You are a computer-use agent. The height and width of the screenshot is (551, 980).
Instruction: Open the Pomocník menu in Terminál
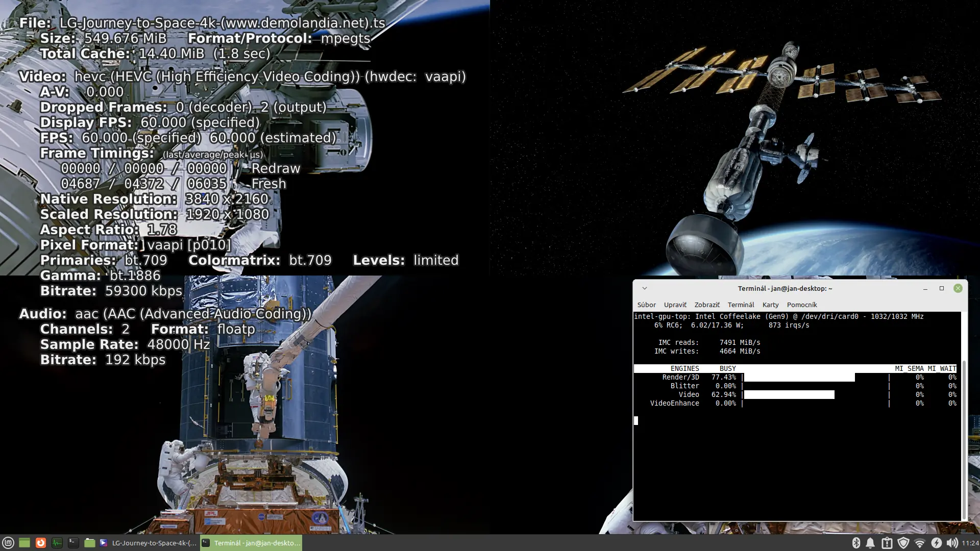(x=802, y=305)
